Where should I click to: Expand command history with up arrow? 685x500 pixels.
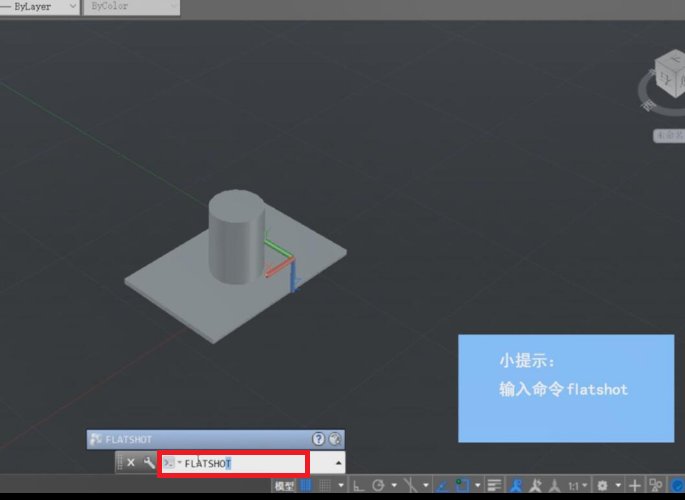339,463
